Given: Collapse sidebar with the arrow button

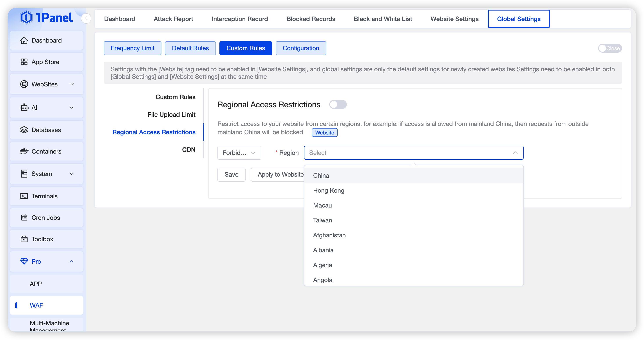Looking at the screenshot, I should [86, 18].
